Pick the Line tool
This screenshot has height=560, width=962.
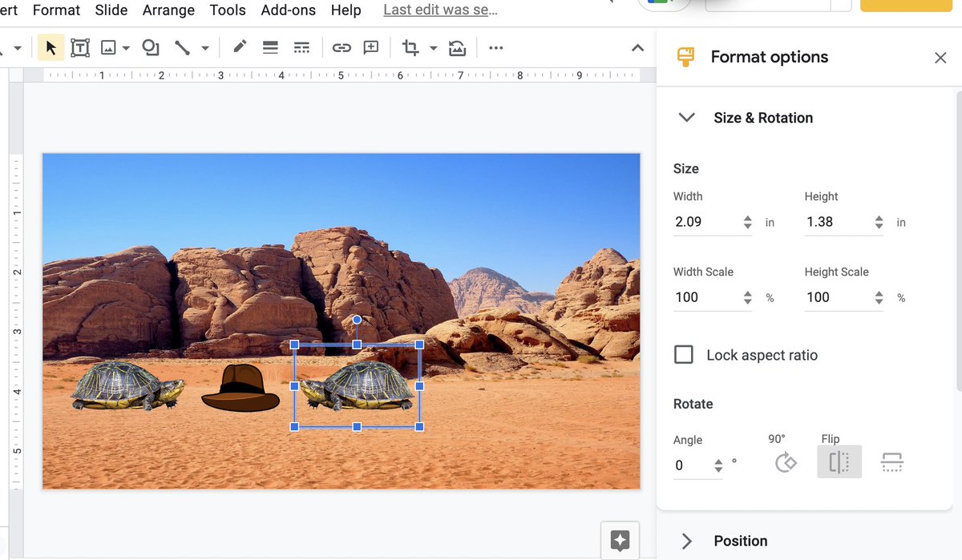[182, 47]
